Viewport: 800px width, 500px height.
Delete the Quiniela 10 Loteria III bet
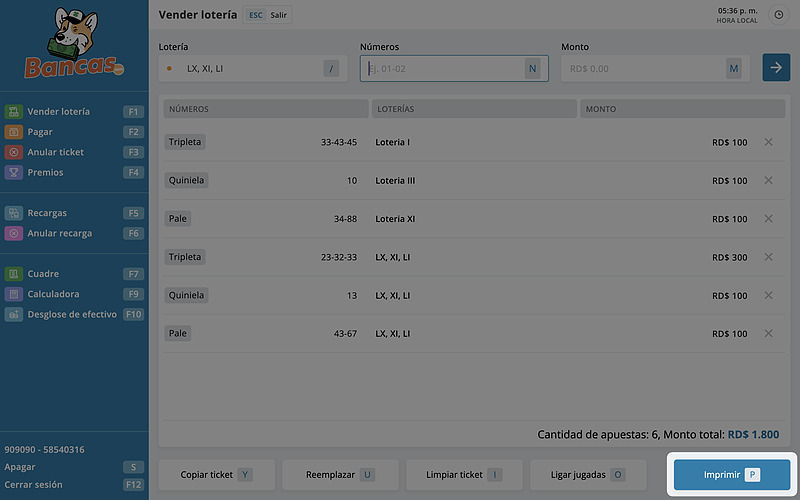click(768, 181)
